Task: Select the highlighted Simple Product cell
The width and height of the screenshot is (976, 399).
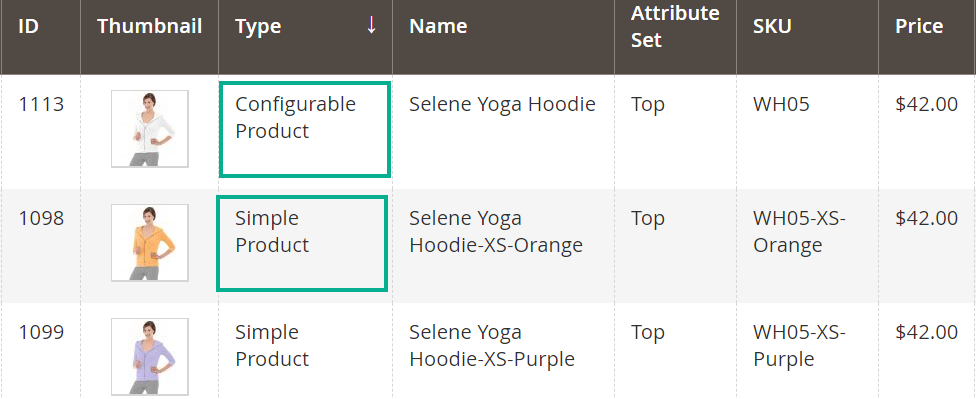Action: point(303,243)
